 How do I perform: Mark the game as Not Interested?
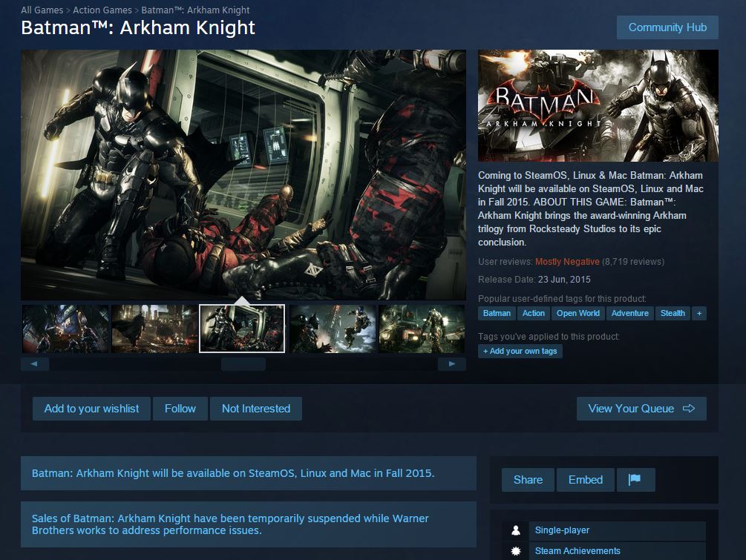(256, 409)
